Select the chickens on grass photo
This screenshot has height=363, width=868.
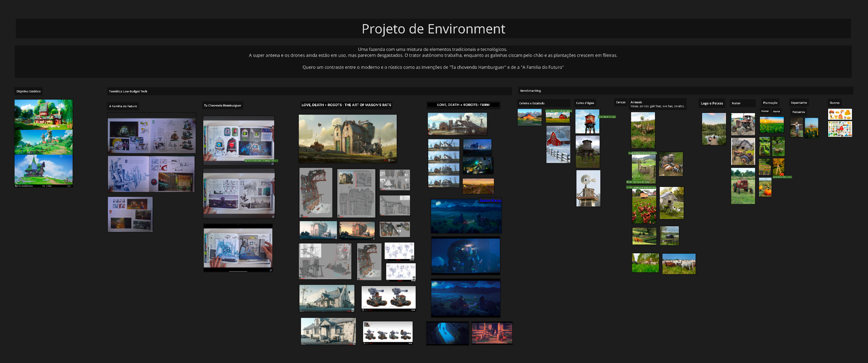(x=644, y=206)
